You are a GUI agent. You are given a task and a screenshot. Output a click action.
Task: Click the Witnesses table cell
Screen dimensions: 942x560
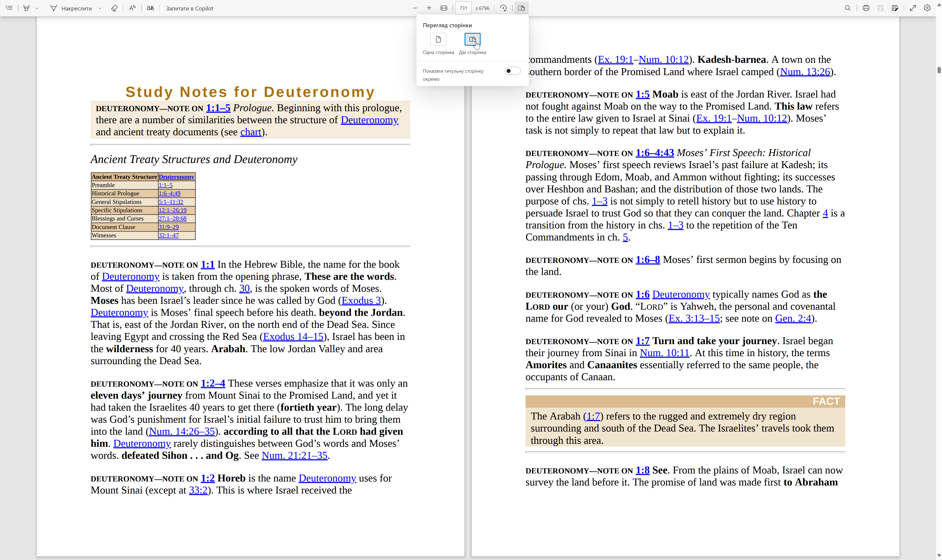point(124,235)
